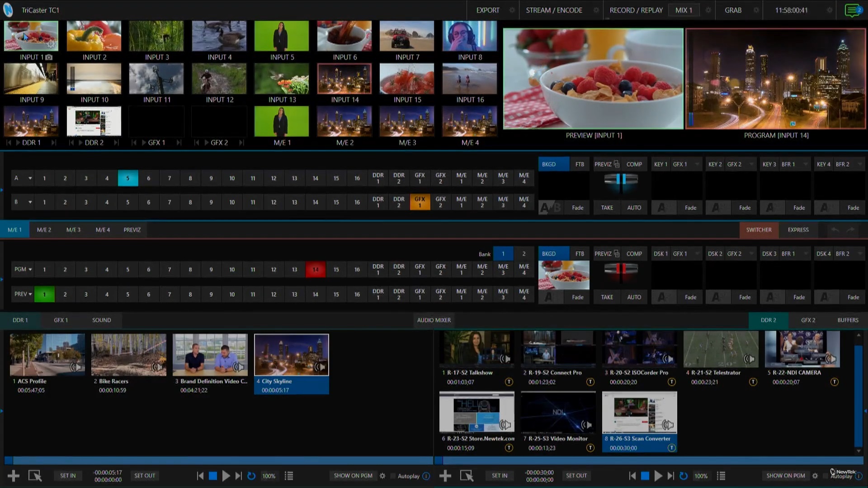The width and height of the screenshot is (868, 488).
Task: Toggle BKGD delegate in main switcher section
Action: pyautogui.click(x=554, y=254)
